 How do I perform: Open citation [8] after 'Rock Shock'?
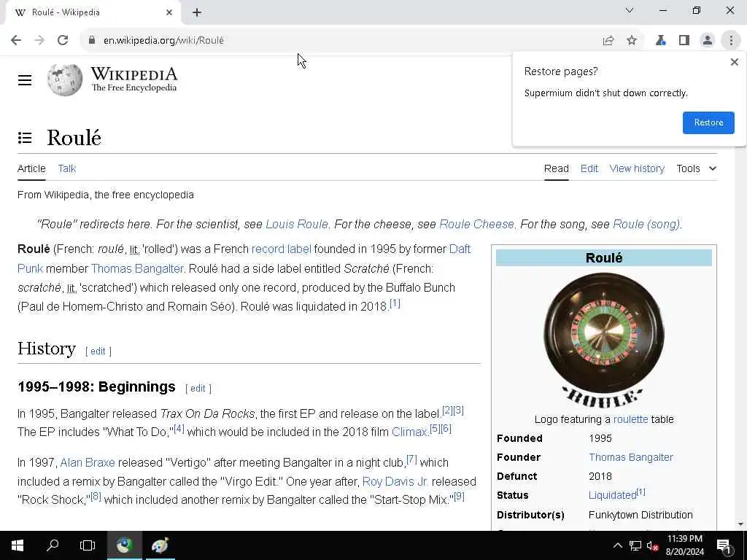(96, 496)
